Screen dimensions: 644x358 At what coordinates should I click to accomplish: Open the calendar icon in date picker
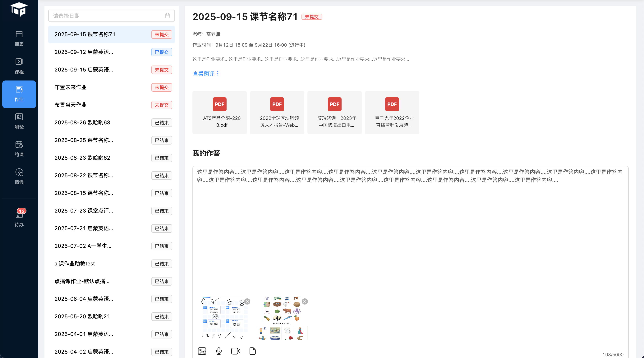click(167, 16)
